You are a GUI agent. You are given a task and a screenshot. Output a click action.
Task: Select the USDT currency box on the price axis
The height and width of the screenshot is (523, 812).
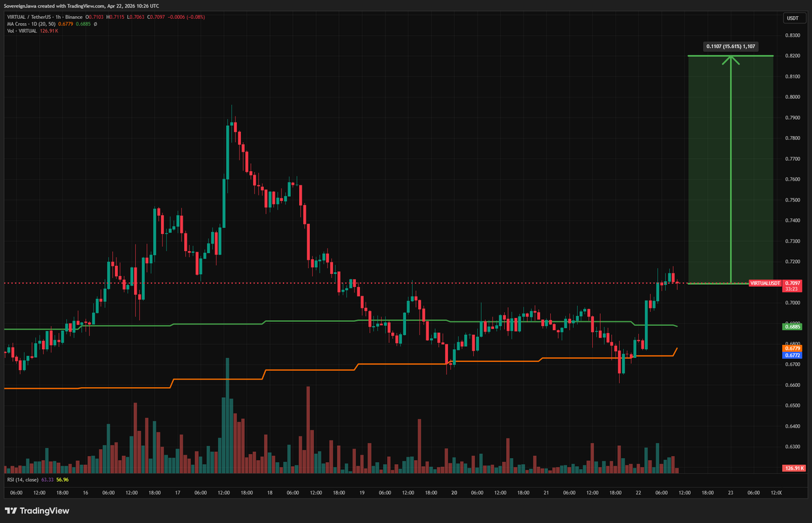[792, 18]
